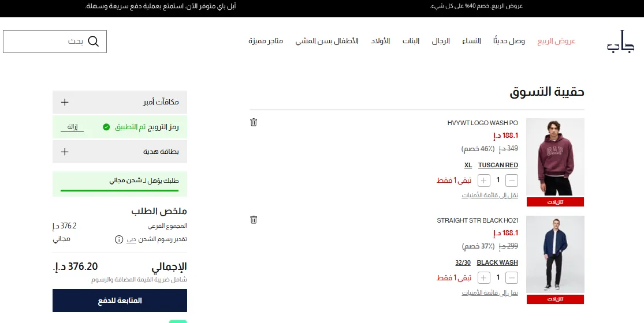This screenshot has width=644, height=323.
Task: Click the Apple Pay announcement banner text
Action: pos(161,6)
